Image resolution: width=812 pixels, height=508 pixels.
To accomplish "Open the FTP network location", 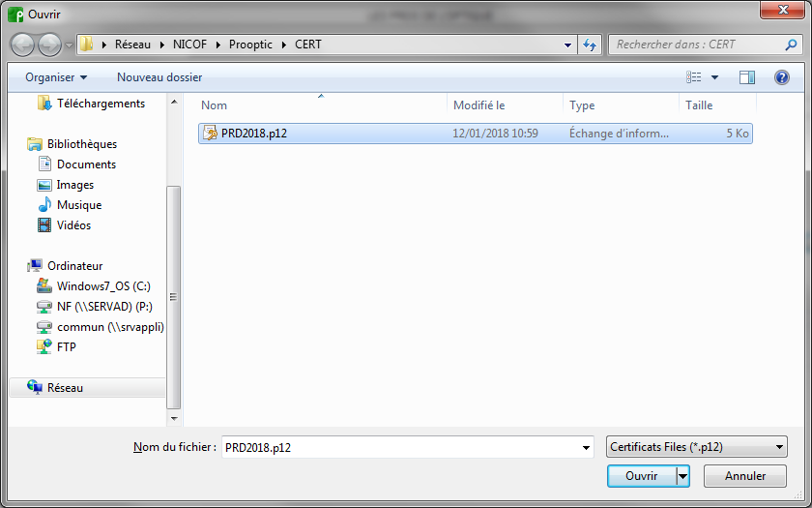I will 56,346.
